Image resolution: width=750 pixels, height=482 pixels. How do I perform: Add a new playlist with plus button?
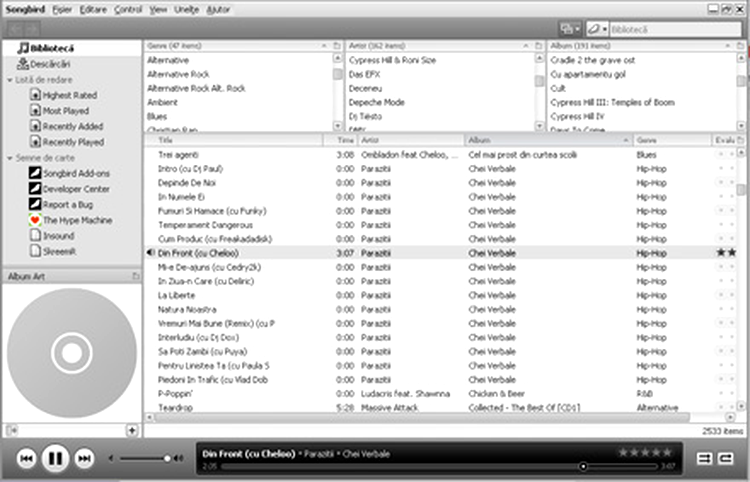coord(132,430)
